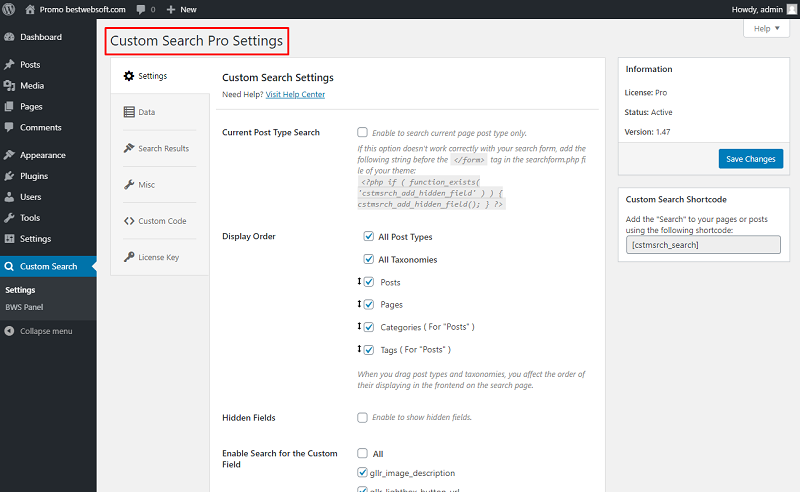800x492 pixels.
Task: Enable Current Post Type Search checkbox
Action: pyautogui.click(x=362, y=132)
